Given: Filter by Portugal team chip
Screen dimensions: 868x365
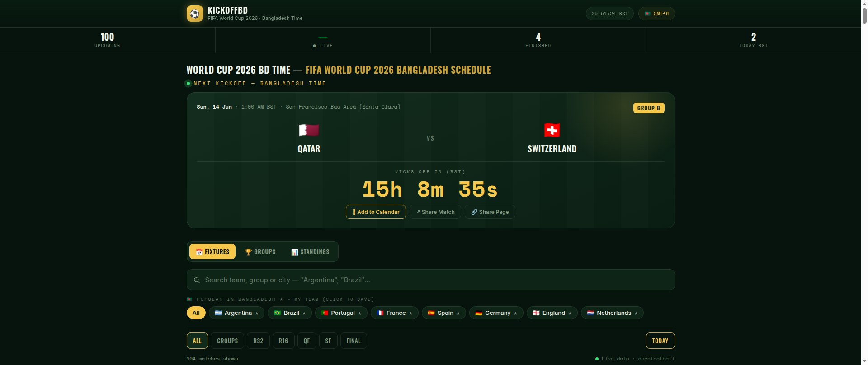Looking at the screenshot, I should click(x=341, y=313).
